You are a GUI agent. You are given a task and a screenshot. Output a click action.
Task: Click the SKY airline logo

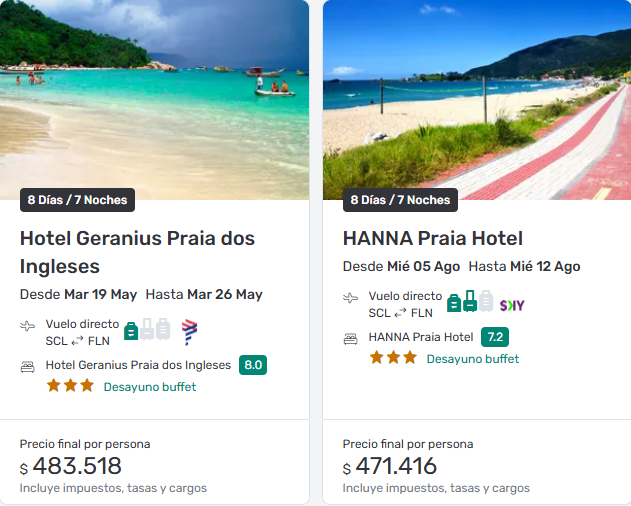coord(512,305)
